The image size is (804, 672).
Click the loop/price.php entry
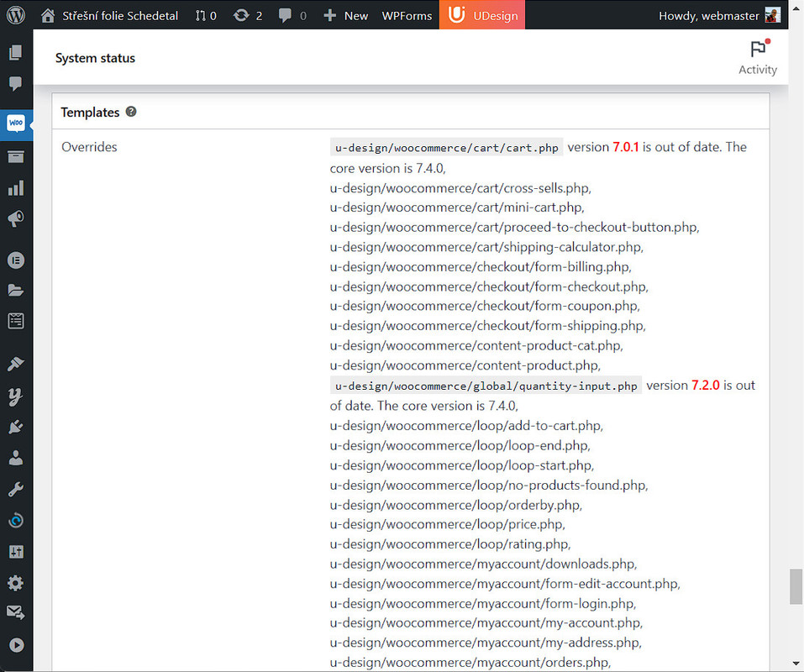click(x=447, y=524)
